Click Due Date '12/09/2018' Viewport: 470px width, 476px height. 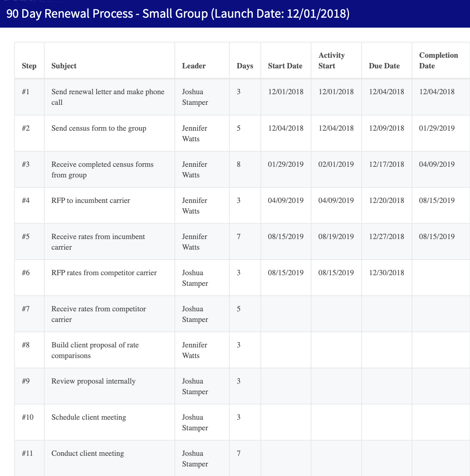pyautogui.click(x=386, y=128)
